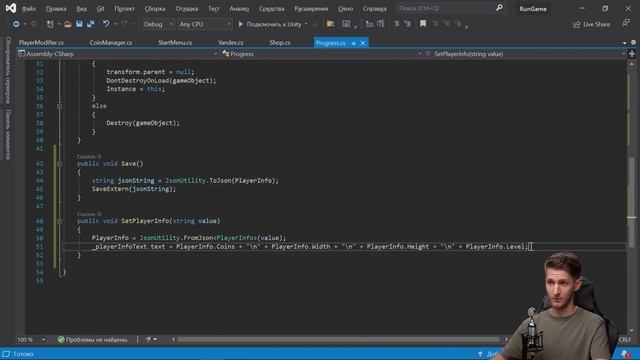Open the Файл menu
This screenshot has height=360, width=640.
pos(28,9)
